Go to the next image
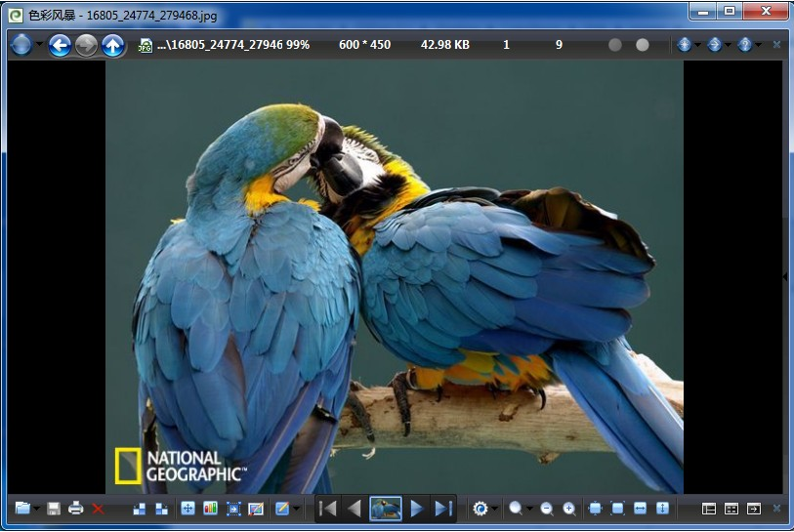The height and width of the screenshot is (532, 794). click(417, 509)
